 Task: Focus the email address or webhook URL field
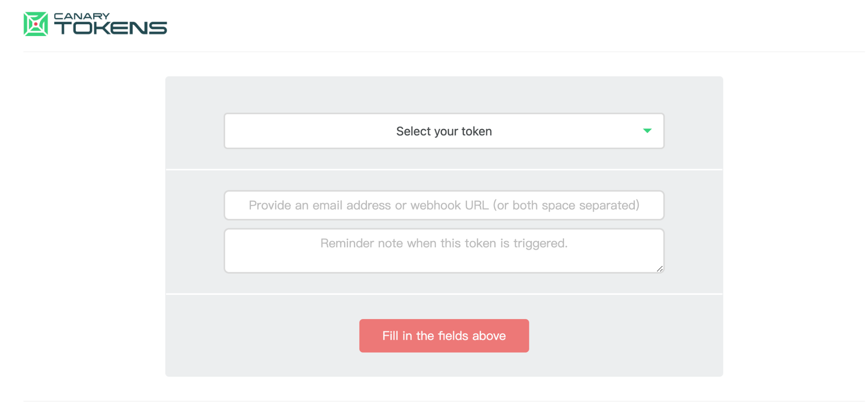444,205
